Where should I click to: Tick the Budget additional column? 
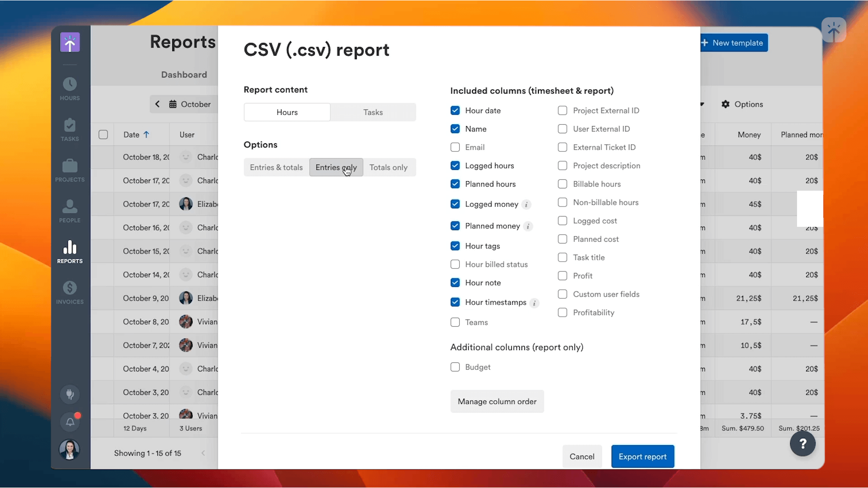tap(455, 367)
